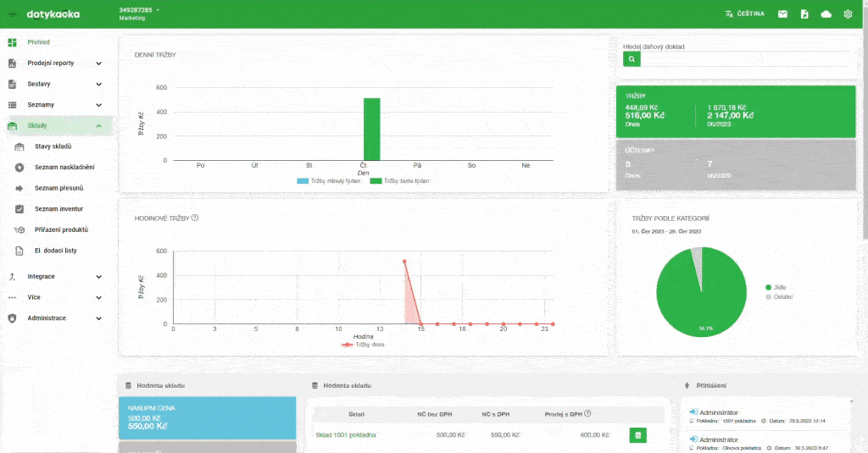
Task: Toggle Tržby minulý týden legend series
Action: [329, 181]
